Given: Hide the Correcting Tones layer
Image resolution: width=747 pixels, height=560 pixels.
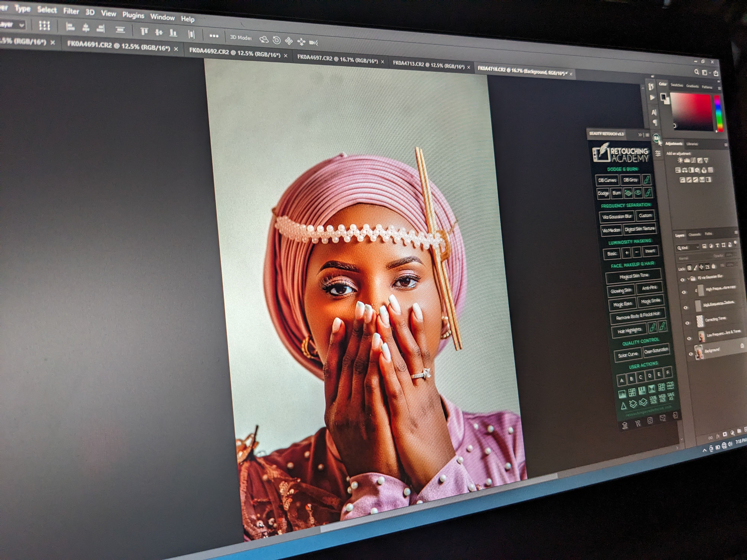Looking at the screenshot, I should click(x=687, y=323).
